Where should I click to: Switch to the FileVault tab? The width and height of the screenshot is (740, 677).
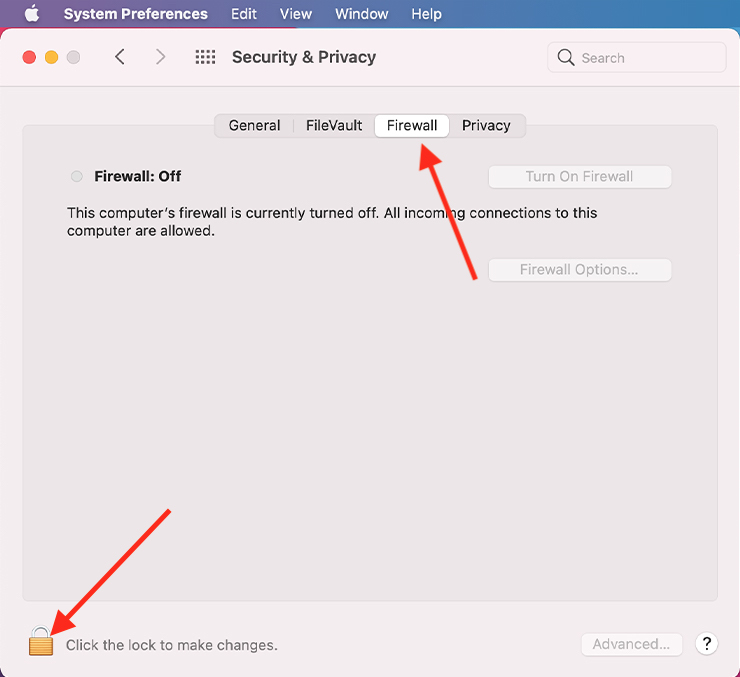pos(334,125)
